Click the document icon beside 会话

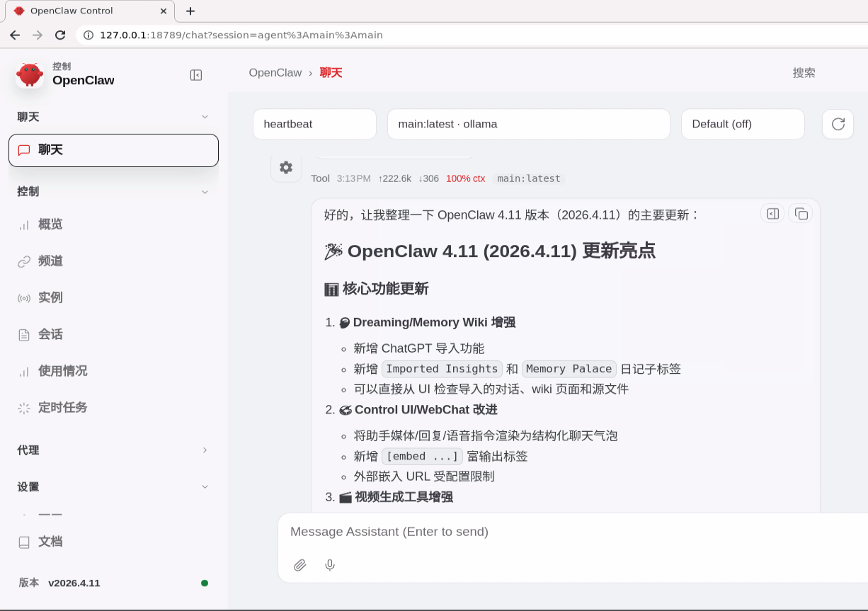click(x=24, y=335)
